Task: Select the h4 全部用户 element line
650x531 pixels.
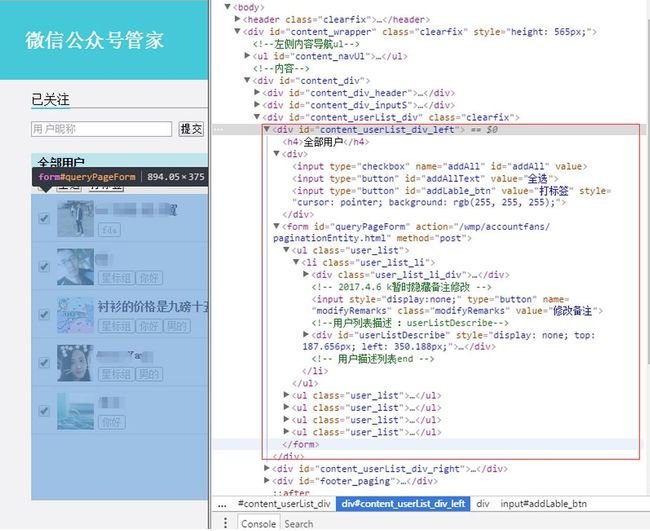Action: [325, 142]
